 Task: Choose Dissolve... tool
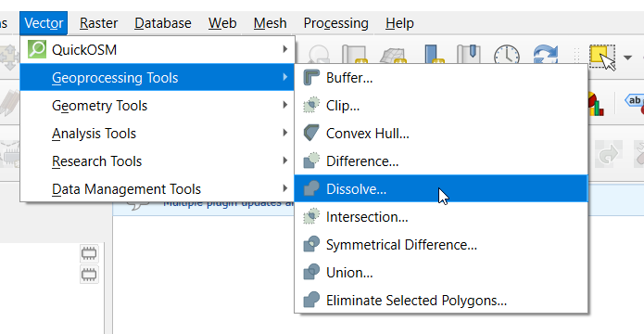tap(441, 188)
